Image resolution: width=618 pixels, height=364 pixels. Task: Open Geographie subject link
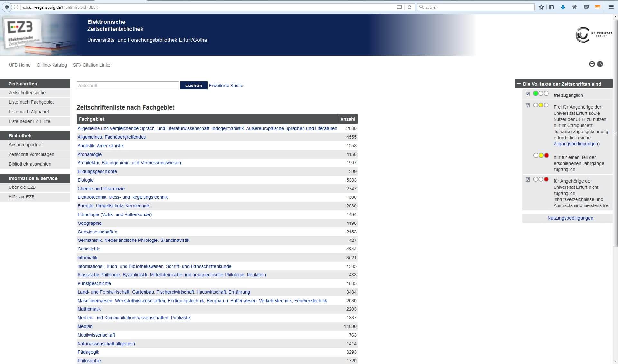tap(89, 223)
